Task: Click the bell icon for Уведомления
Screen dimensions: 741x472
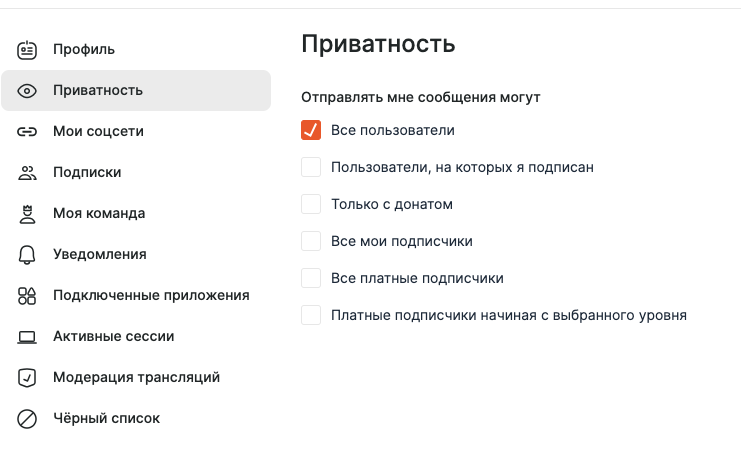Action: [27, 255]
